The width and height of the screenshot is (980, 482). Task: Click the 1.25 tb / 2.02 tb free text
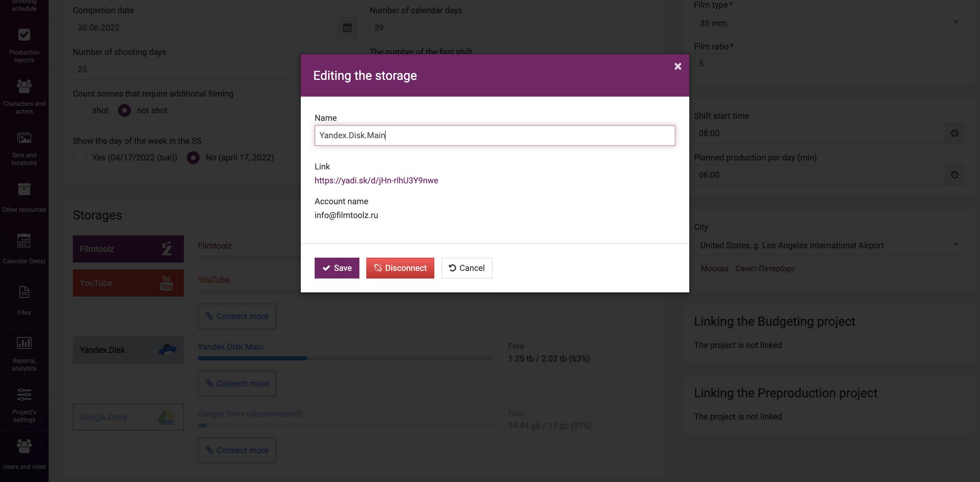(x=549, y=359)
